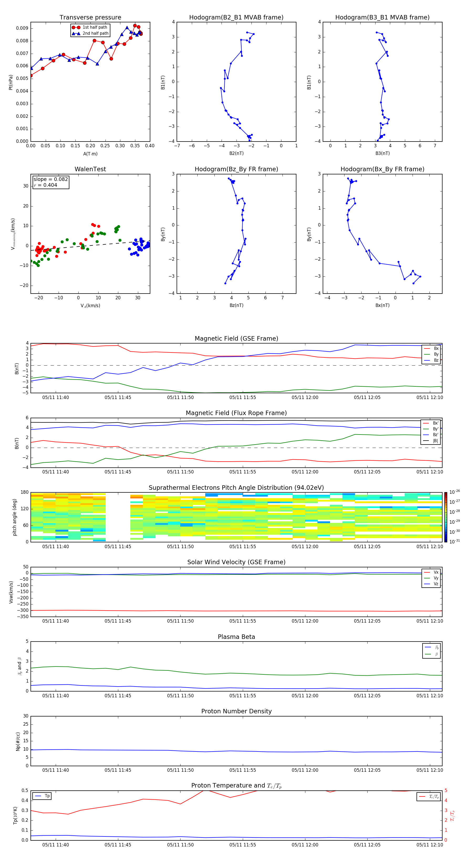Click 'Hodogram(B2_B1 MVAB frame)' title
This screenshot has height=868, width=473.
tap(236, 18)
